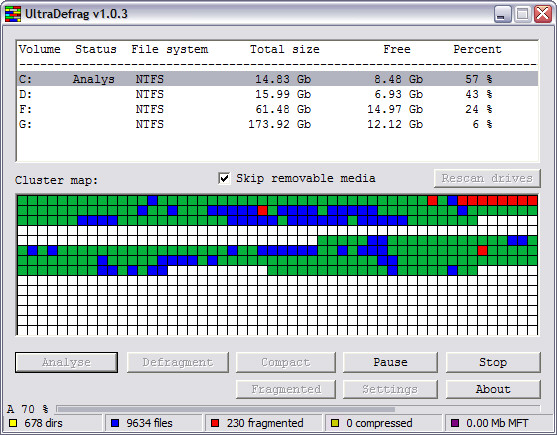The height and width of the screenshot is (435, 557).
Task: Select volume F: row
Action: click(x=277, y=109)
